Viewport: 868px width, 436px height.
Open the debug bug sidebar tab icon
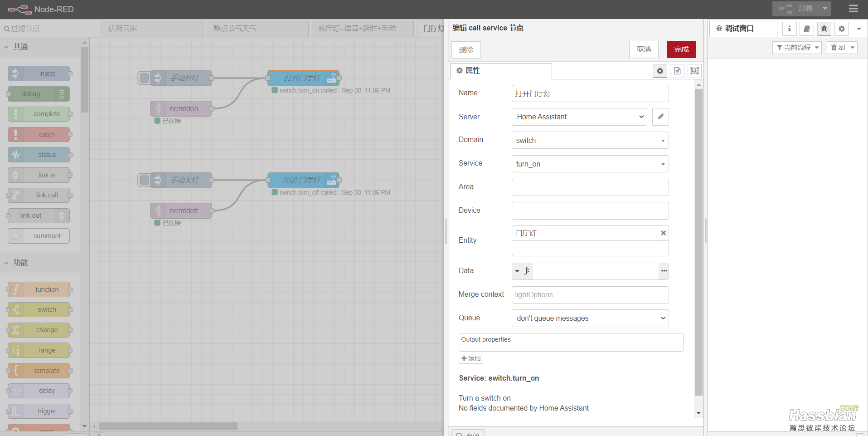pos(824,29)
